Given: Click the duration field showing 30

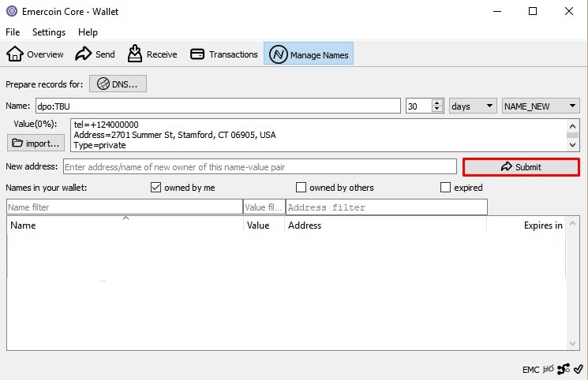Looking at the screenshot, I should tap(419, 106).
